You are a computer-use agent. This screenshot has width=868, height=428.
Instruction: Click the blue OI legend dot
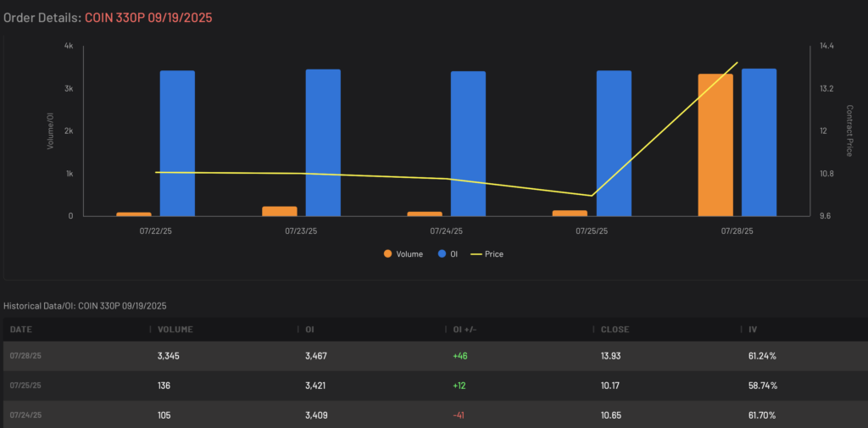(442, 254)
